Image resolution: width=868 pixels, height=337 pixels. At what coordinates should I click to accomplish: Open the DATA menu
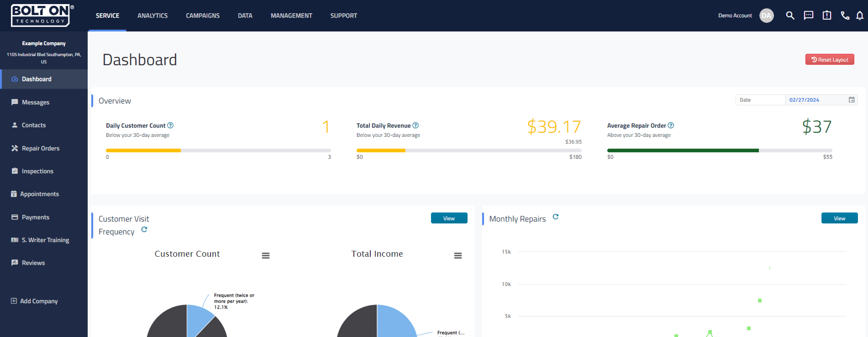click(x=245, y=16)
